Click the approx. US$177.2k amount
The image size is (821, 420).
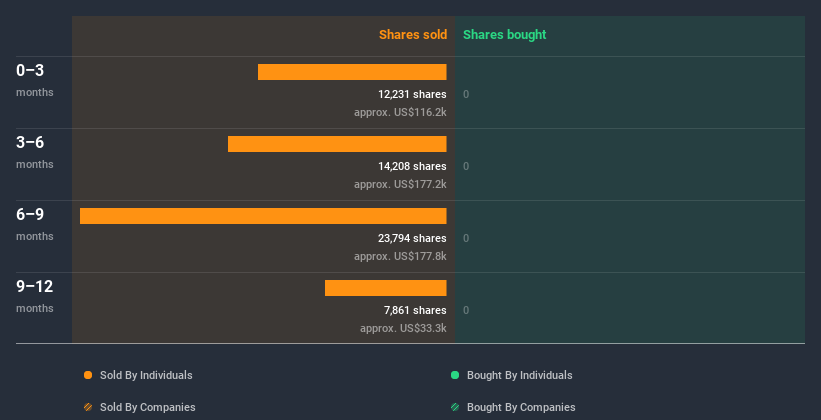point(400,184)
